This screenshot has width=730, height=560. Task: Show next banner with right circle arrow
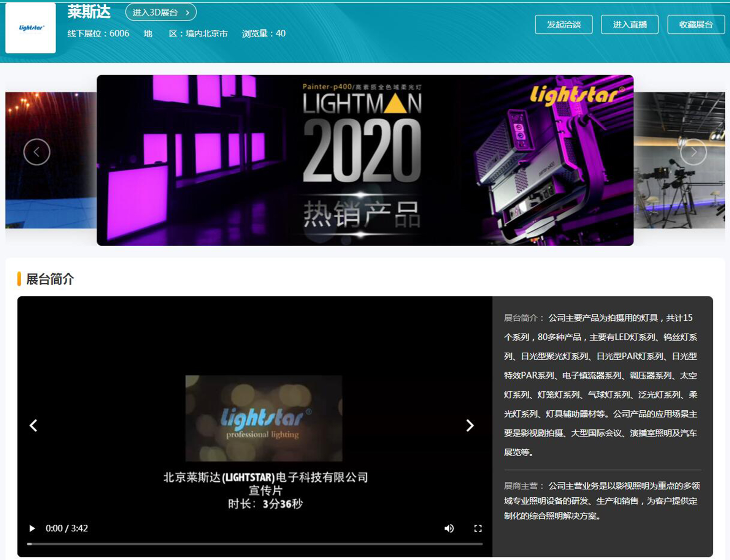click(693, 152)
